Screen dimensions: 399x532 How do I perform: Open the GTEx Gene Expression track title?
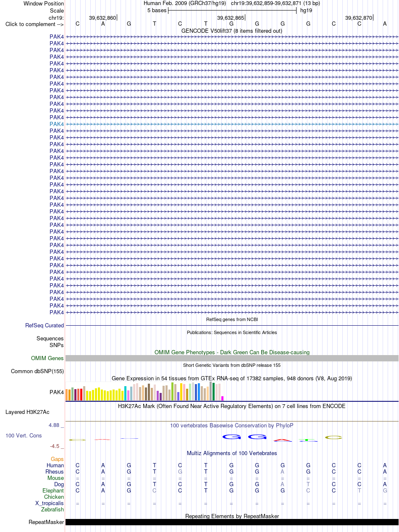[232, 378]
